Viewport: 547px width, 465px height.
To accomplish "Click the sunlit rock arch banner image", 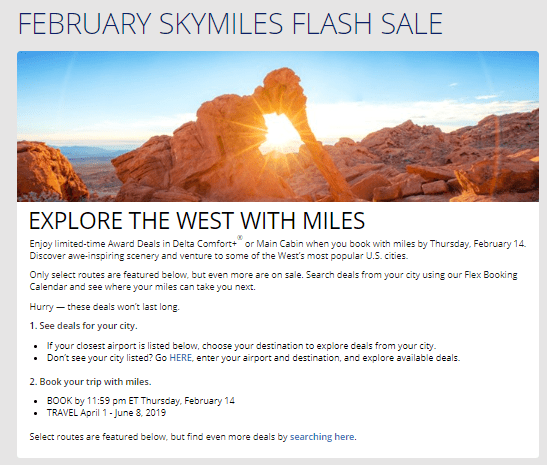I will tap(278, 126).
